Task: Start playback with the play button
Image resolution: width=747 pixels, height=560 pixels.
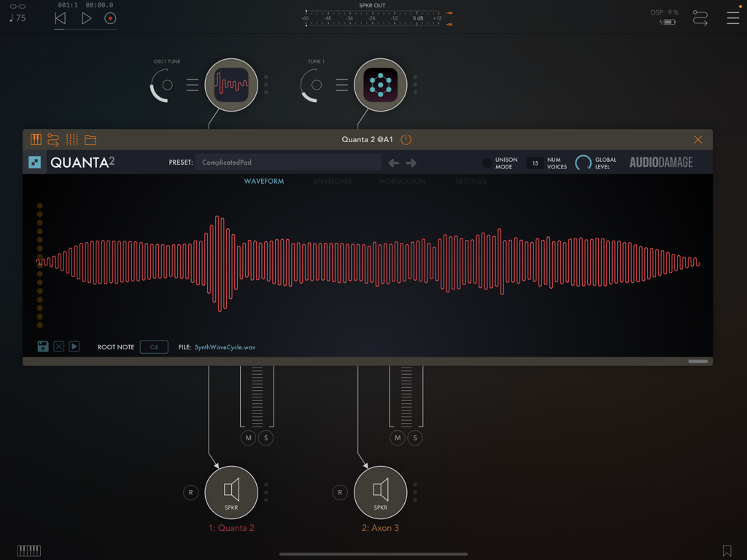Action: pyautogui.click(x=86, y=18)
